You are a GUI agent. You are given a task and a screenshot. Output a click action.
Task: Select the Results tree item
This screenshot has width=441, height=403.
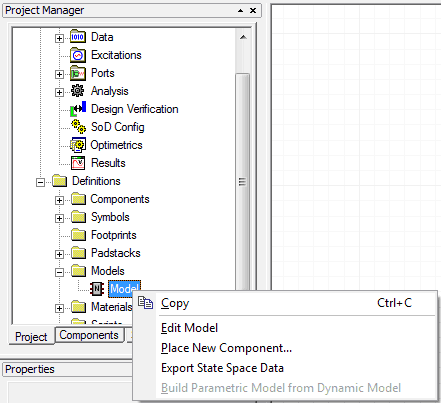pyautogui.click(x=108, y=163)
